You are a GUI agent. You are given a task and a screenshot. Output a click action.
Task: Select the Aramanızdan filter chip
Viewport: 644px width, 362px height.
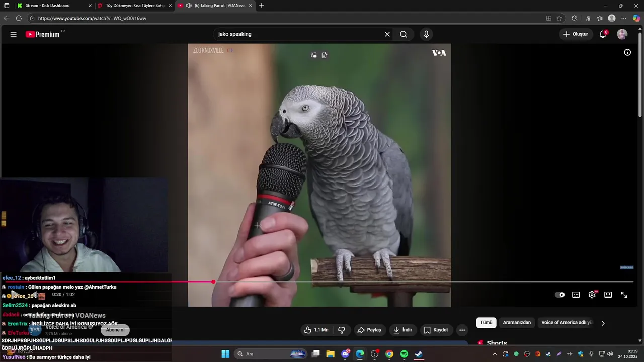(x=517, y=323)
